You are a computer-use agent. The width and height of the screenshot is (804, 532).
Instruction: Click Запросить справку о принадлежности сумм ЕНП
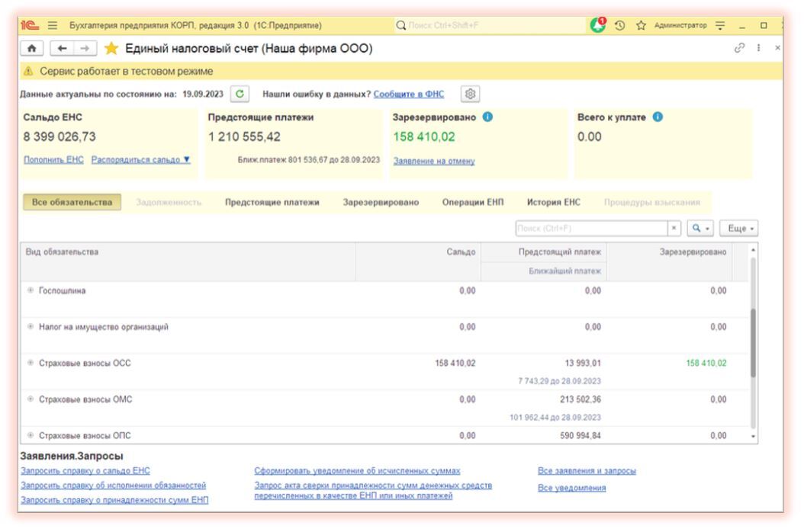tap(114, 500)
